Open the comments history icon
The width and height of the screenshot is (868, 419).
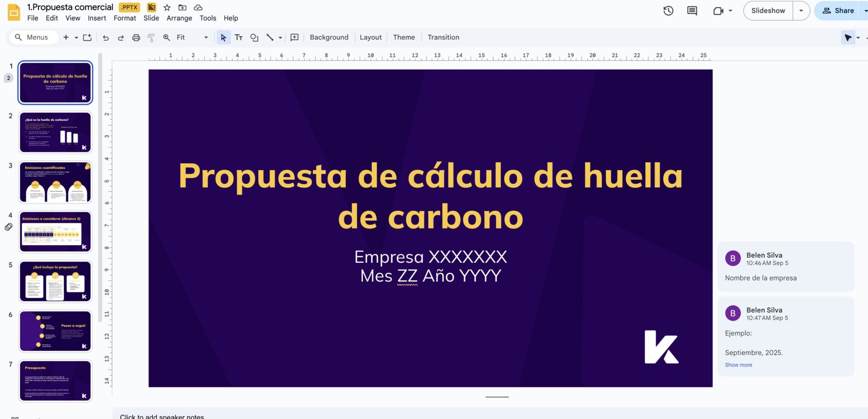tap(692, 11)
